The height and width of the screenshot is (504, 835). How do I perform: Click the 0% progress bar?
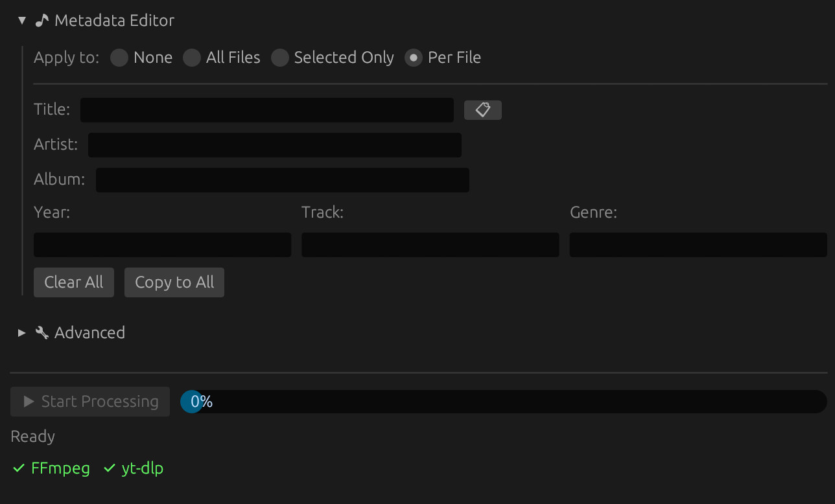click(503, 402)
